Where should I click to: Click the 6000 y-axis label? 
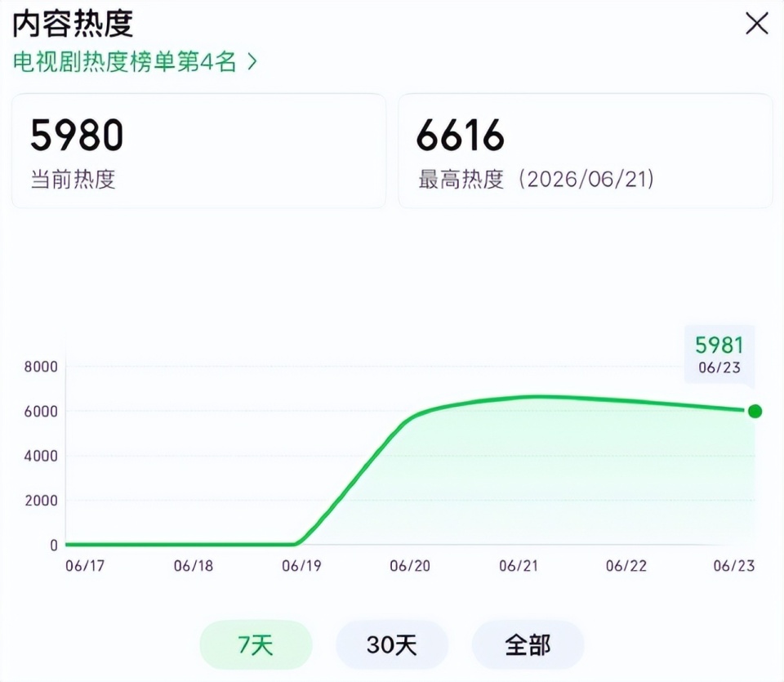point(41,412)
